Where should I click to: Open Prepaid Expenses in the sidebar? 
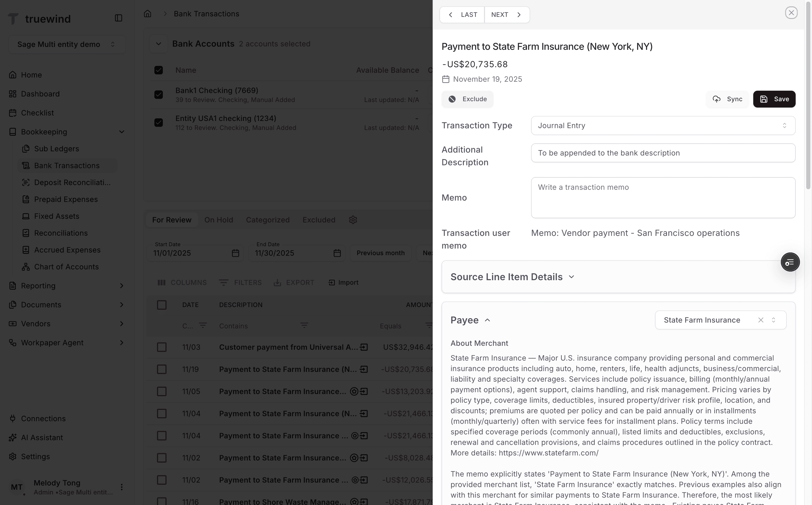click(x=66, y=200)
